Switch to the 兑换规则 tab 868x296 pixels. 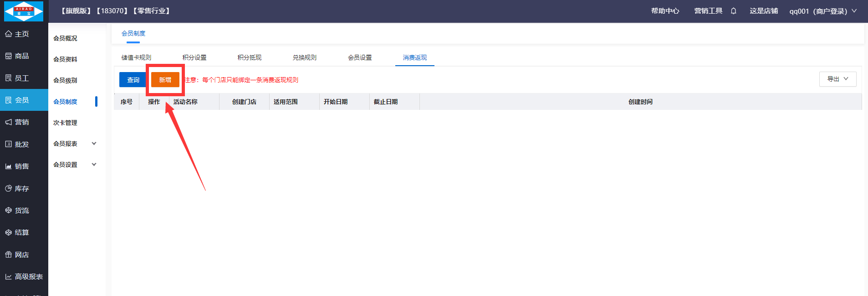pos(304,57)
